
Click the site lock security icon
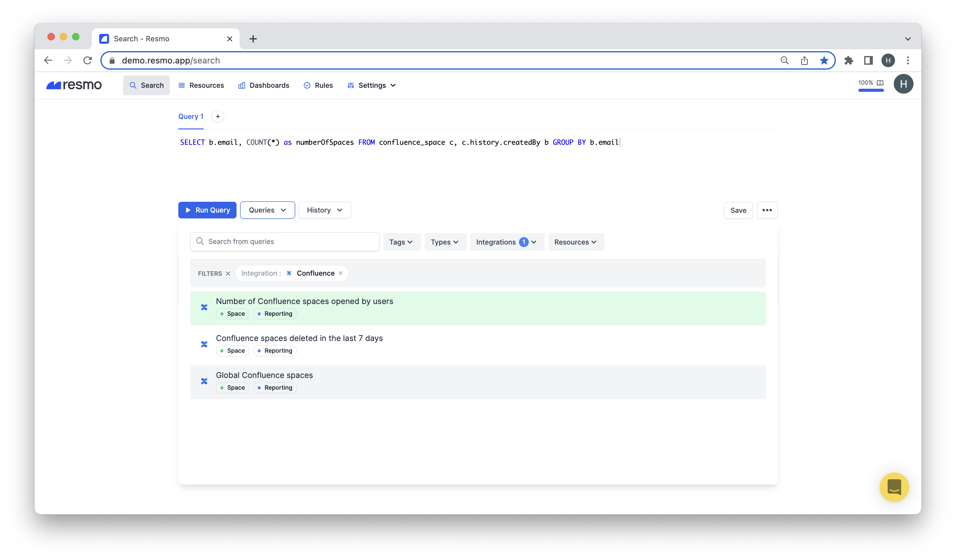click(x=112, y=60)
